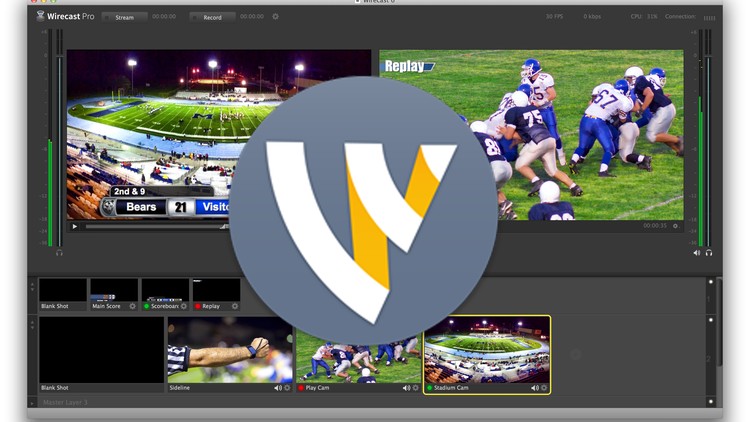Toggle visibility dot for Master Layer 3
750x422 pixels.
711,401
